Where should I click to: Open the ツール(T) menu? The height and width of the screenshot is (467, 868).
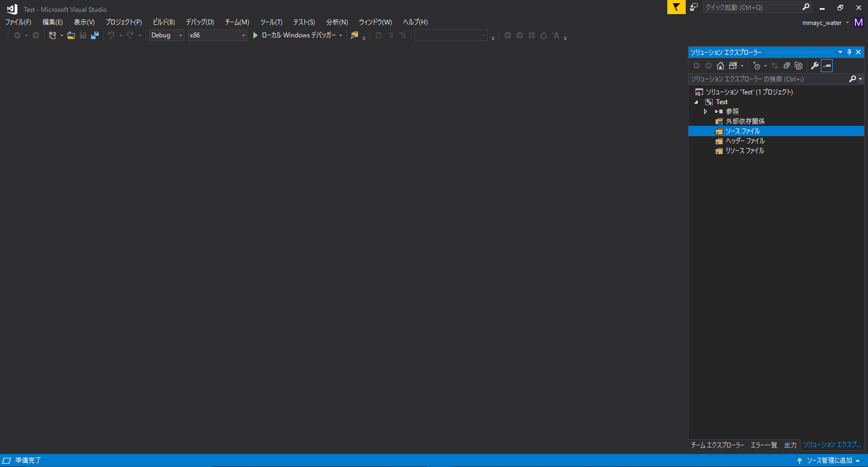point(271,22)
